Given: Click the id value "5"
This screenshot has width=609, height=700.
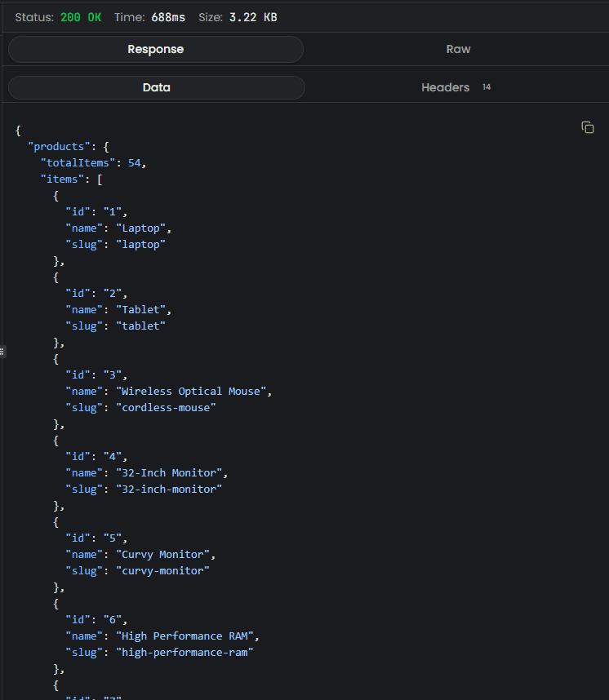Looking at the screenshot, I should pos(113,538).
